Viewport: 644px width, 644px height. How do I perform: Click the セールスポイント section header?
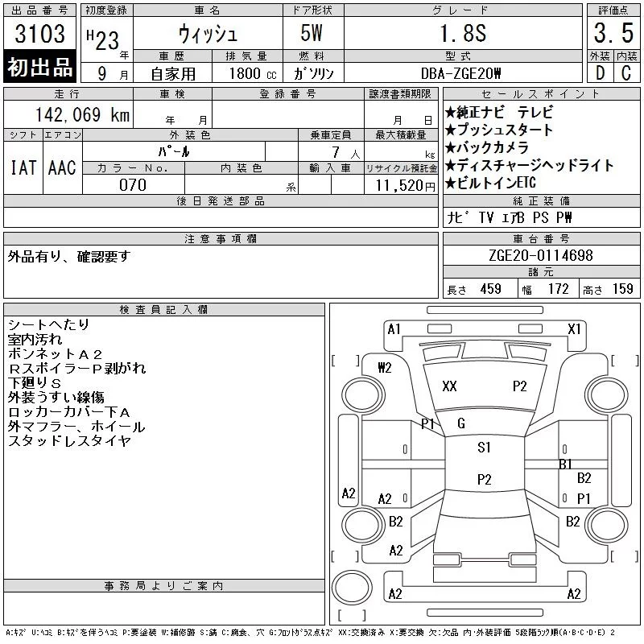541,94
